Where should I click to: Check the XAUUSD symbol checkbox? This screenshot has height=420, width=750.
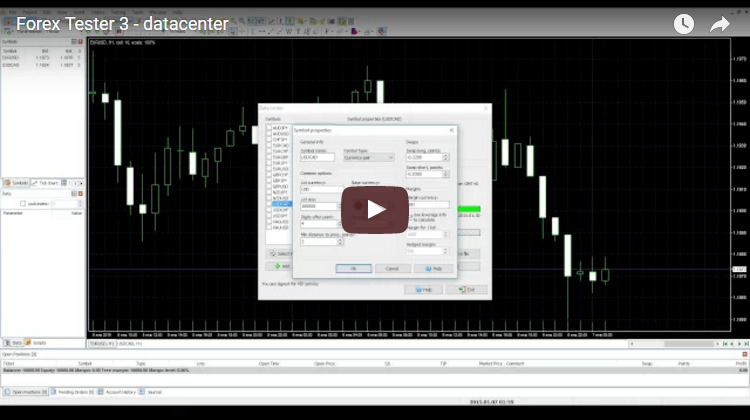point(269,227)
